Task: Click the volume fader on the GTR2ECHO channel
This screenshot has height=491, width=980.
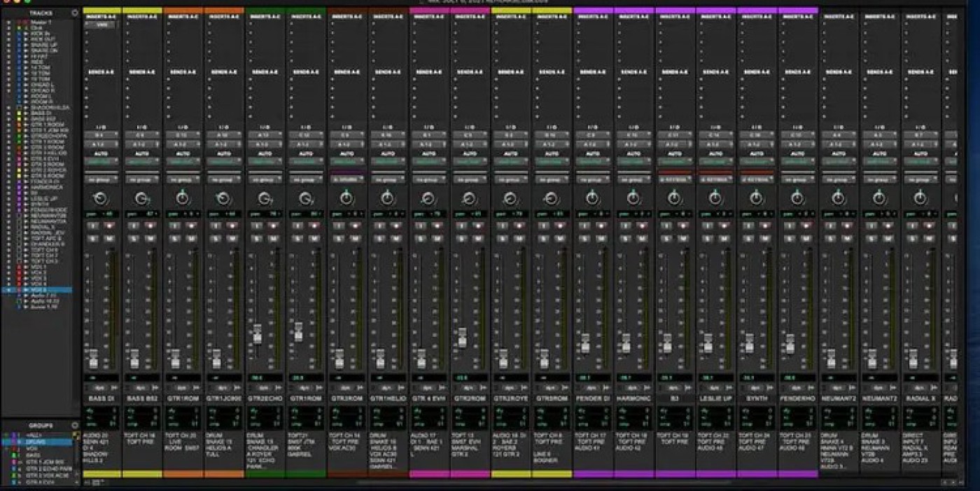Action: coord(257,334)
